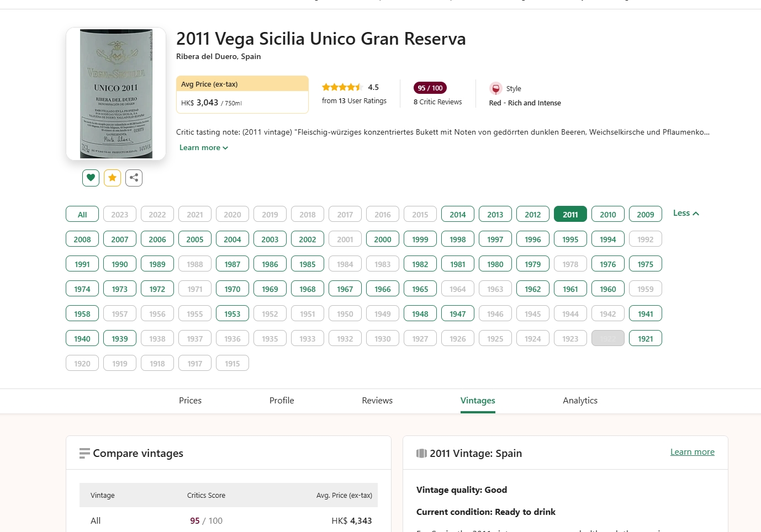Click the barrel icon beside 2011 Vintage: Spain
761x532 pixels.
421,453
